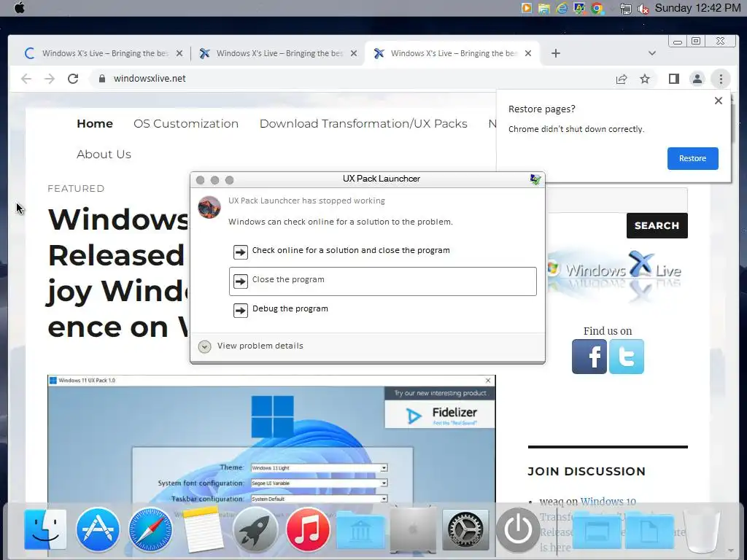Switch to the first Windows X's Live tab
This screenshot has height=560, width=747.
pos(104,53)
